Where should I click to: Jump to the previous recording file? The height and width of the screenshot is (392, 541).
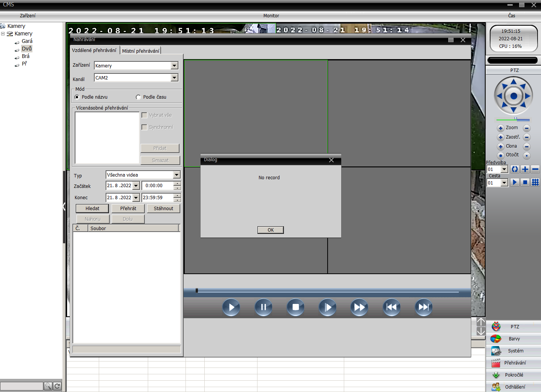(x=392, y=307)
